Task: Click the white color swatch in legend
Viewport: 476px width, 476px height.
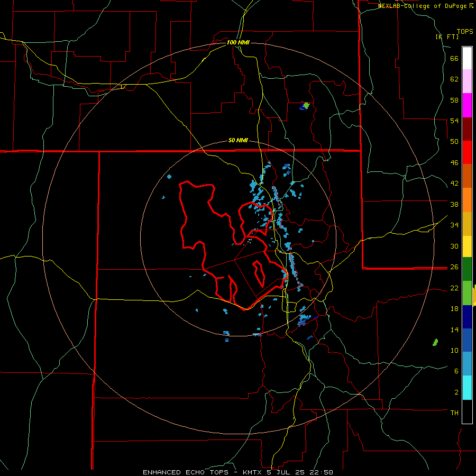Action: (467, 58)
